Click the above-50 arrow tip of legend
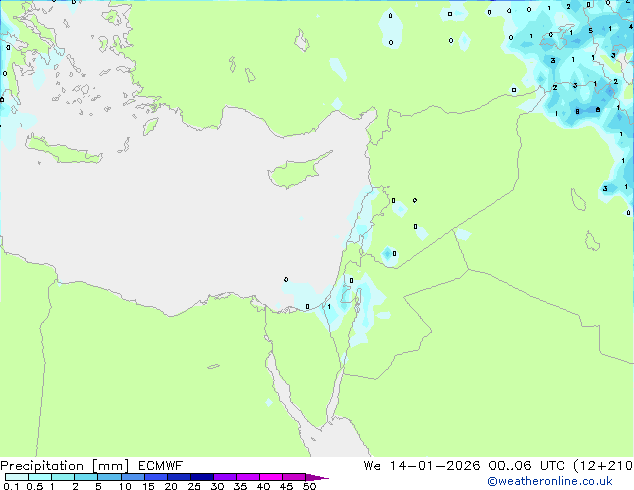The image size is (634, 490). click(x=317, y=477)
